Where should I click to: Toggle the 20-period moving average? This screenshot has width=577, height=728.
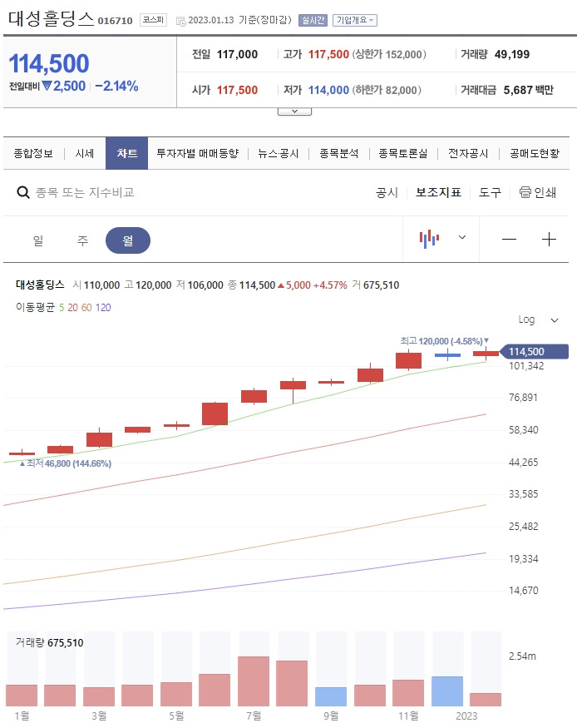tap(73, 307)
